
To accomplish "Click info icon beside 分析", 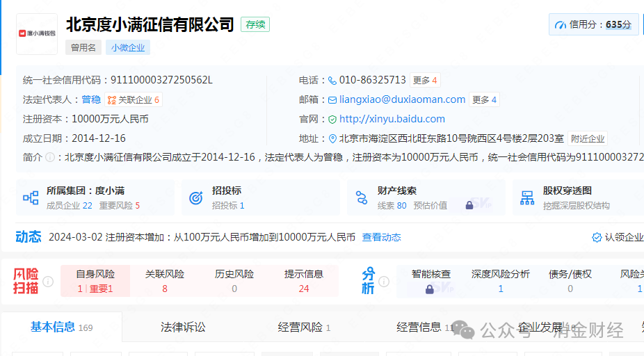I will (384, 282).
